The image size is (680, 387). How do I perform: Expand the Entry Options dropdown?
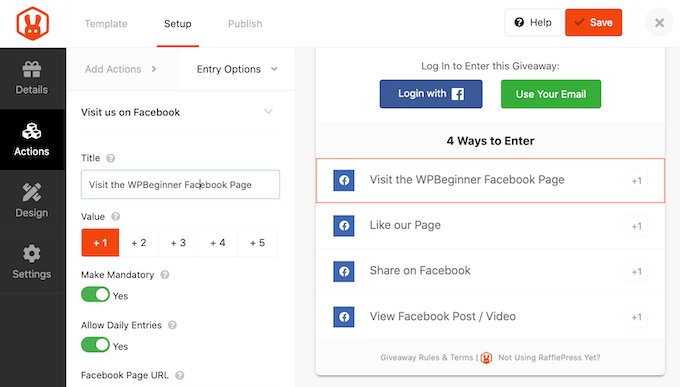(237, 69)
